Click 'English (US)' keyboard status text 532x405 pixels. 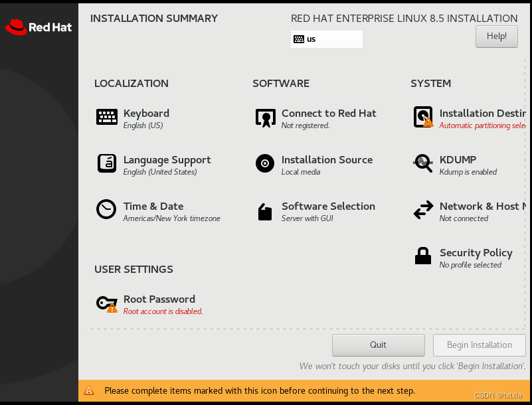click(x=143, y=125)
